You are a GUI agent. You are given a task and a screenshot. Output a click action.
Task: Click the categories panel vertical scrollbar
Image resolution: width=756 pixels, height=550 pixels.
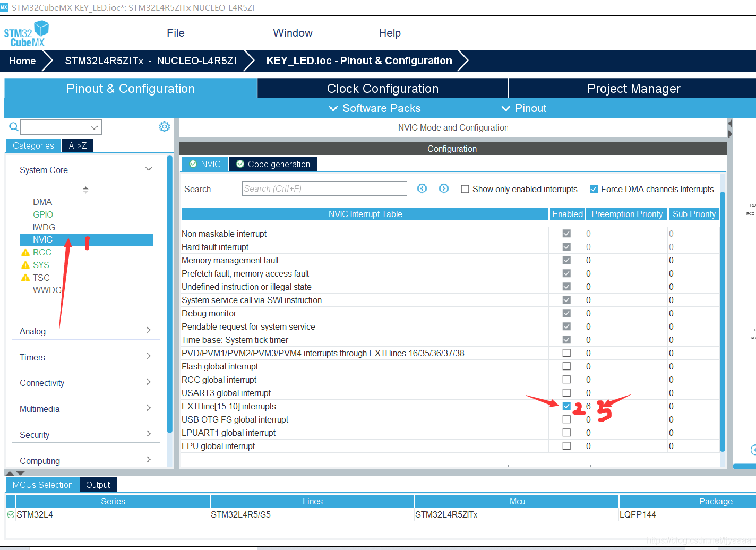click(x=170, y=295)
